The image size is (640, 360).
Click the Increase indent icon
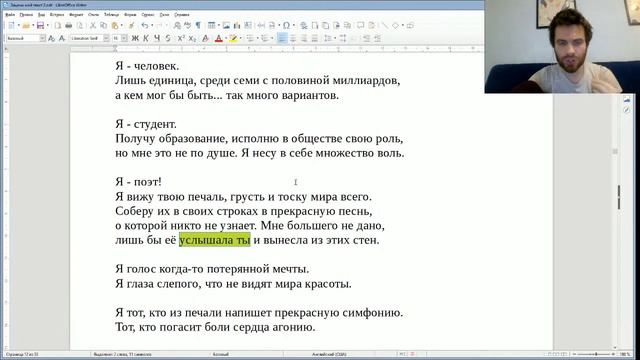click(x=367, y=38)
